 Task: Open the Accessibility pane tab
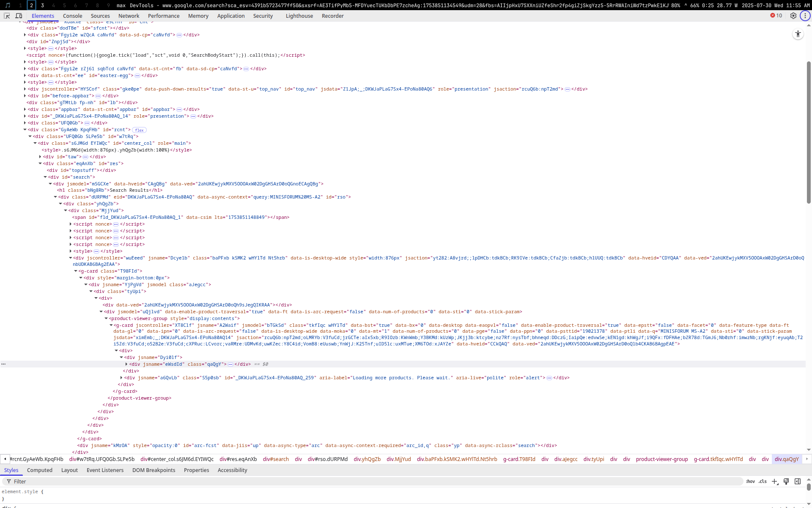(x=233, y=470)
